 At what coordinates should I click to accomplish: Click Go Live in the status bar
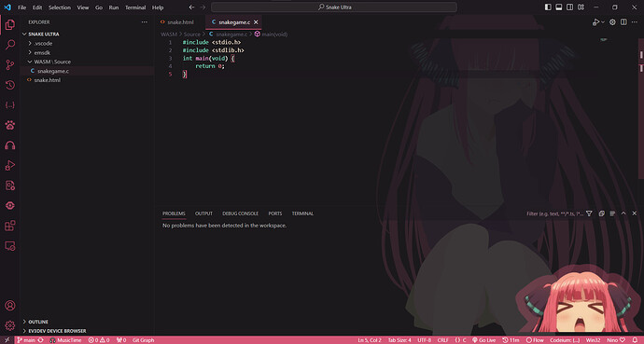pos(483,340)
